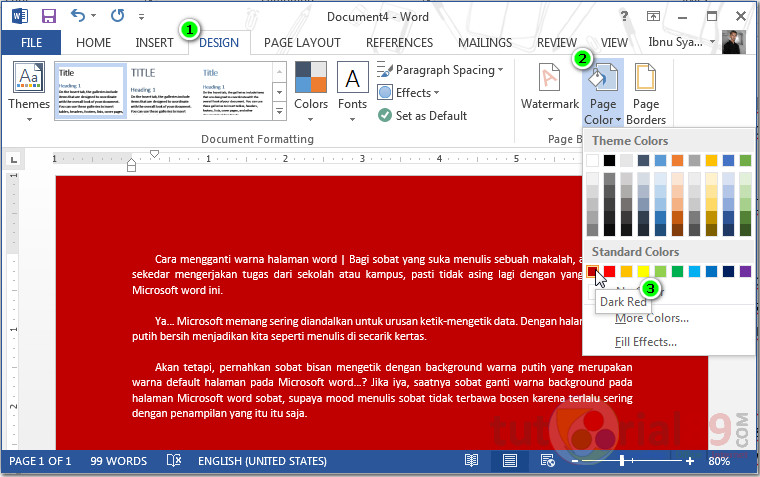Undo the last action
Viewport: 760px width, 477px height.
(x=78, y=16)
